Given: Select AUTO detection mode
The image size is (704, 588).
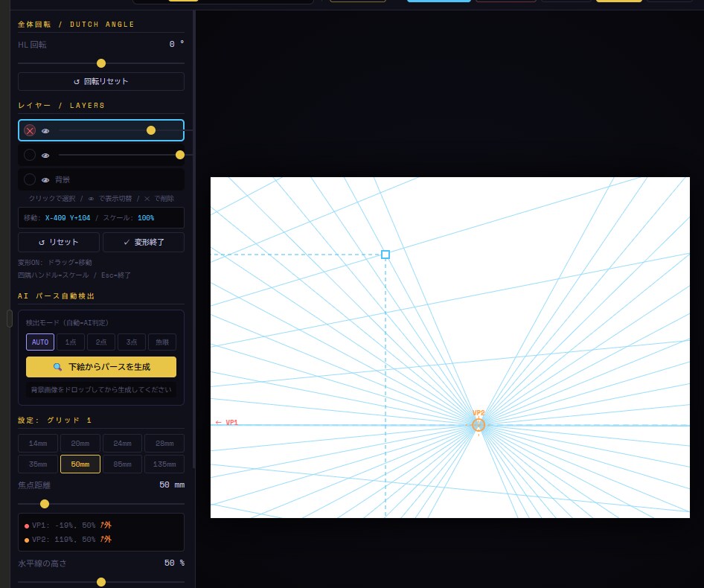Looking at the screenshot, I should 40,342.
